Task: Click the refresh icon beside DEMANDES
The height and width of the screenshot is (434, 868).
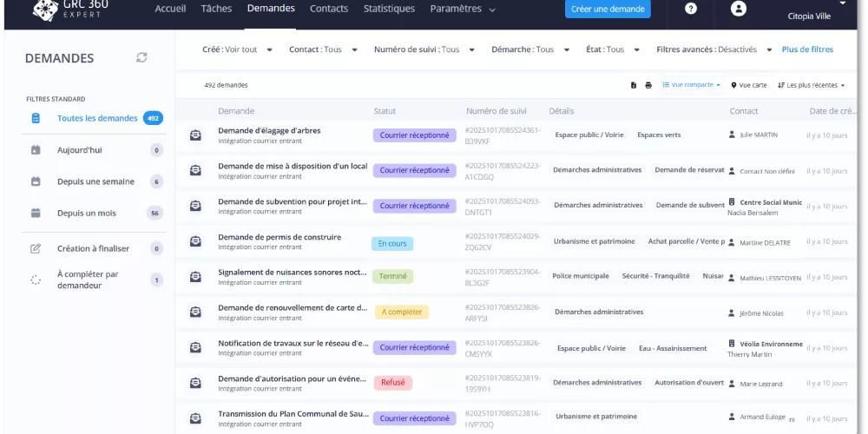Action: (141, 57)
